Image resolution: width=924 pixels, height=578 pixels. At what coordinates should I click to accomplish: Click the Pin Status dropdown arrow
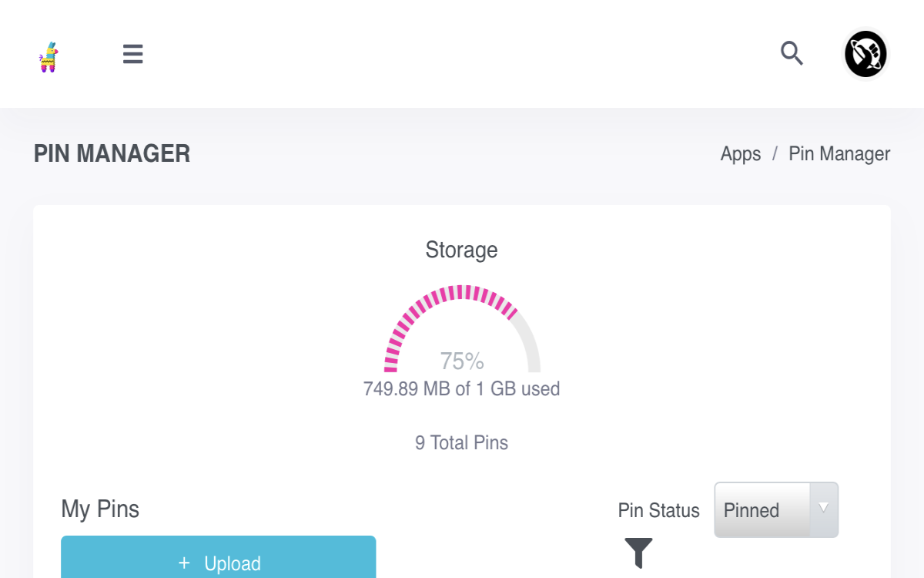(823, 508)
